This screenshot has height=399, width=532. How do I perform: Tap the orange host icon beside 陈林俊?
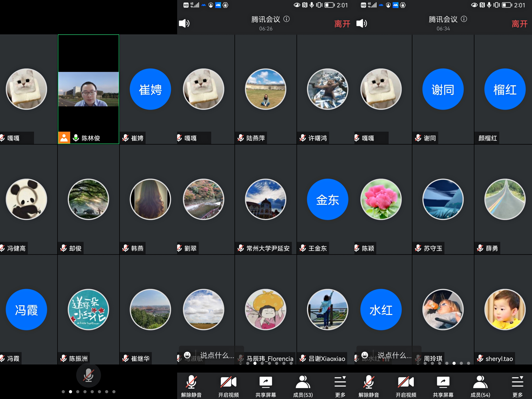(64, 138)
